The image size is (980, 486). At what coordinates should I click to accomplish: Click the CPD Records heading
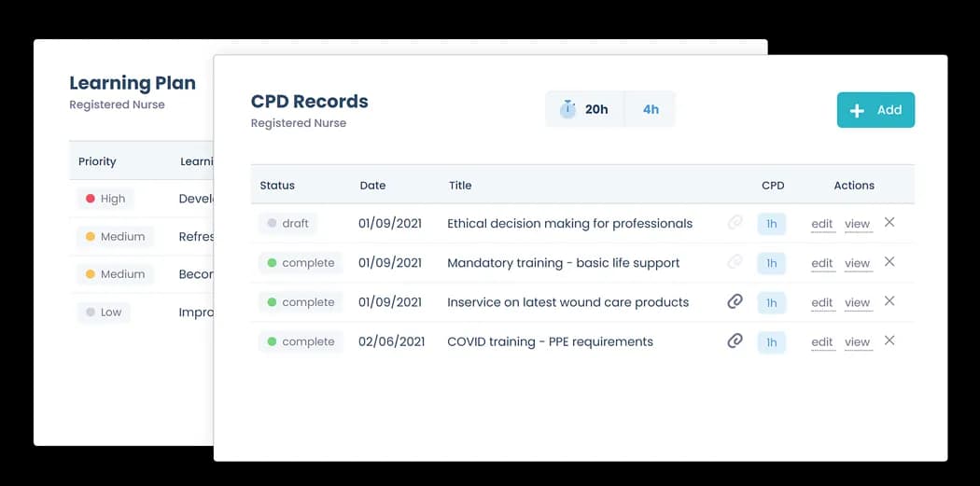point(309,101)
